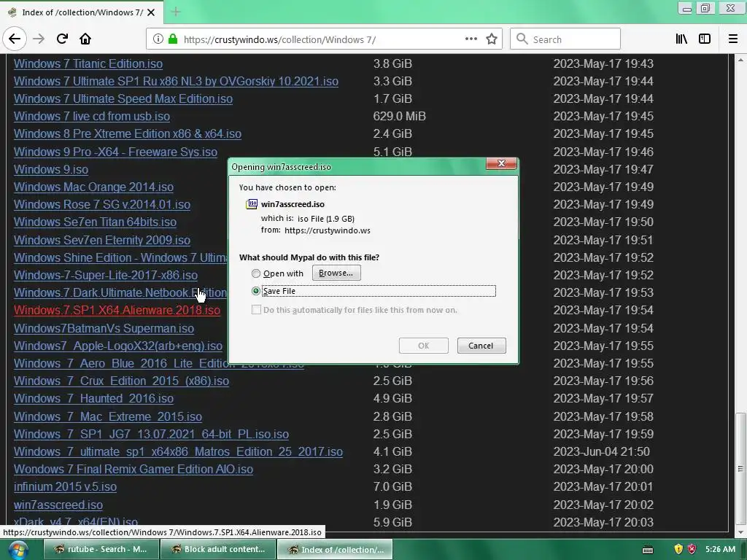
Task: Open Windows_7_Mac_Extreme_2015.iso link
Action: point(108,416)
